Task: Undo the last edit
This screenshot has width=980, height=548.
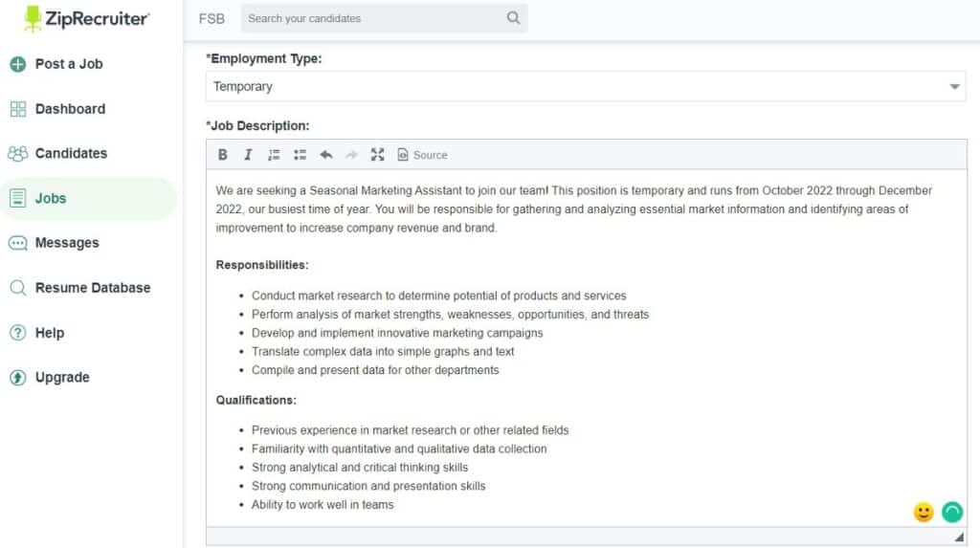Action: (326, 155)
